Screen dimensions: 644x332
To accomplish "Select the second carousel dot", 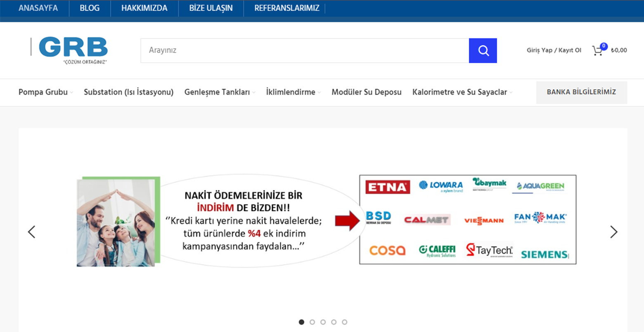I will [312, 322].
